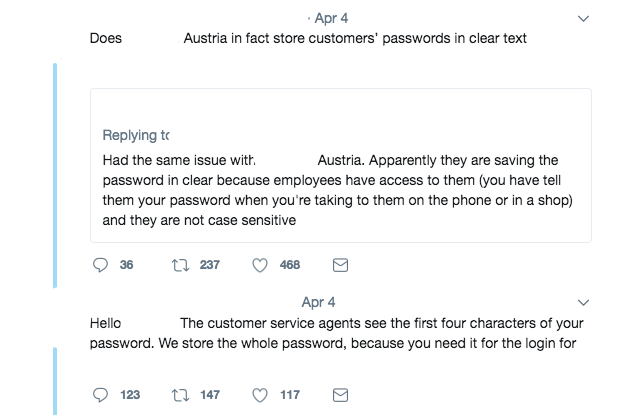Reply to the first tweet with 36 replies
The height and width of the screenshot is (415, 621).
tap(100, 265)
